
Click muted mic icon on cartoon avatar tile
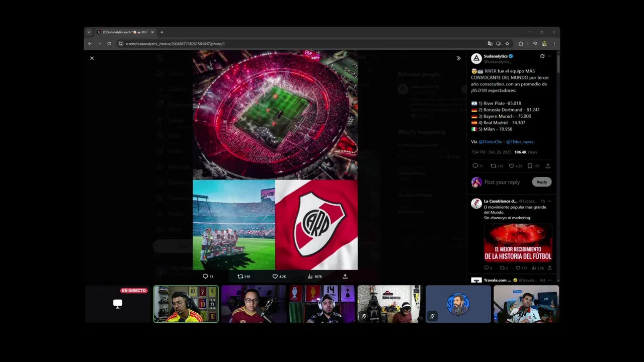point(432,316)
